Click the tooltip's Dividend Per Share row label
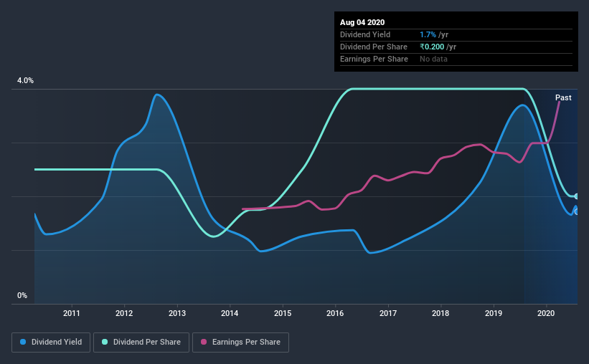 click(x=373, y=47)
